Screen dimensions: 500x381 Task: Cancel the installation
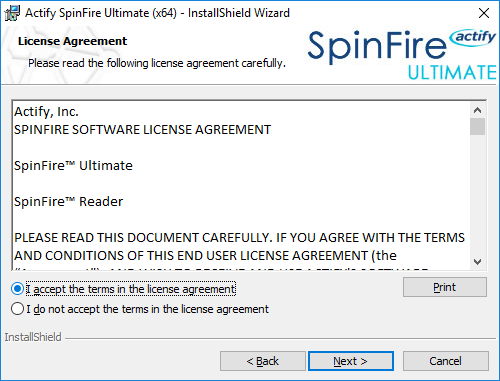[x=446, y=361]
